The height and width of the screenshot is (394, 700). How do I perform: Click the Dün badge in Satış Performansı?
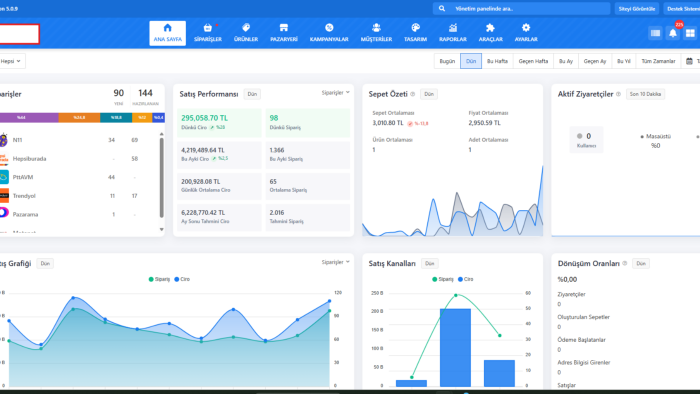(252, 94)
